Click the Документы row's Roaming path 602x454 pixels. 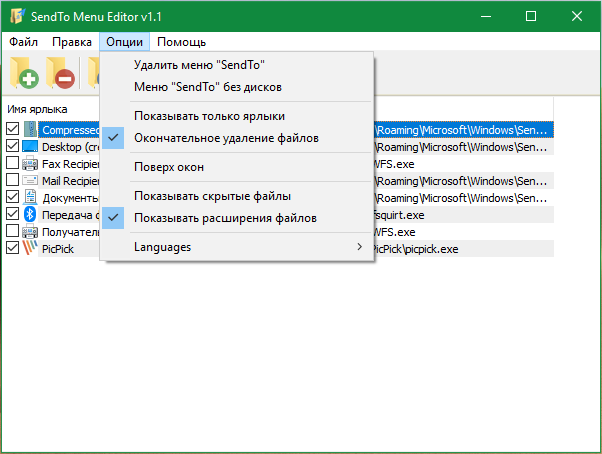(x=461, y=198)
